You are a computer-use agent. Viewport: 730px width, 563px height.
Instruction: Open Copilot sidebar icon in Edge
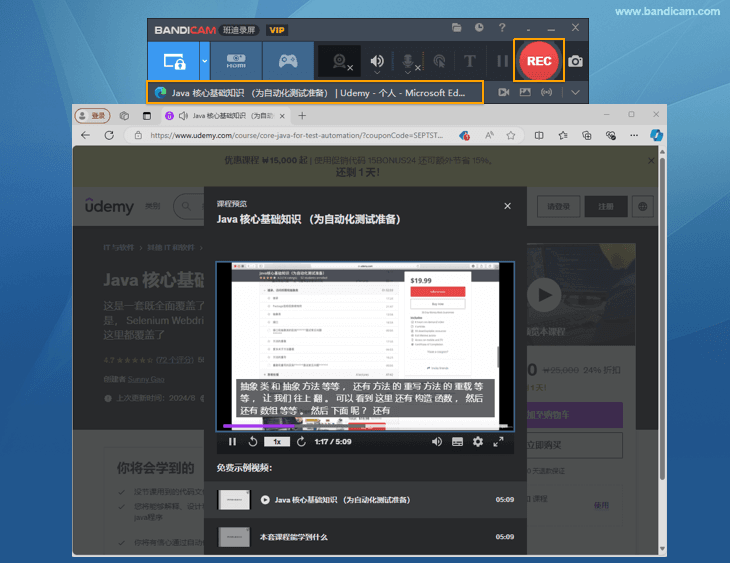click(x=656, y=135)
